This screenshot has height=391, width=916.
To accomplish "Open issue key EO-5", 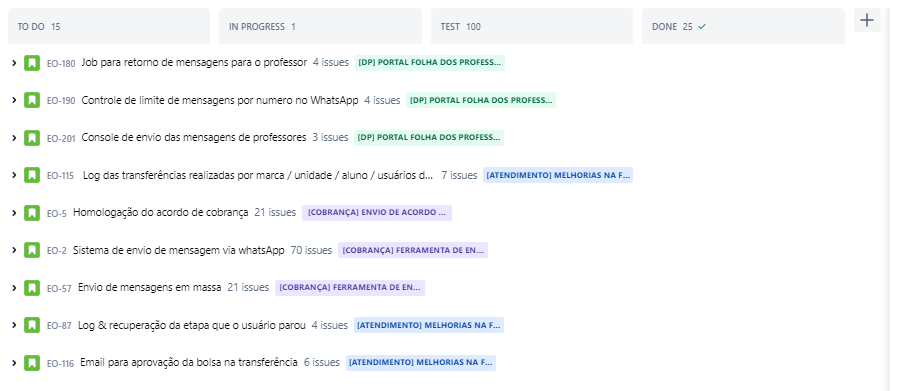I will [x=57, y=213].
